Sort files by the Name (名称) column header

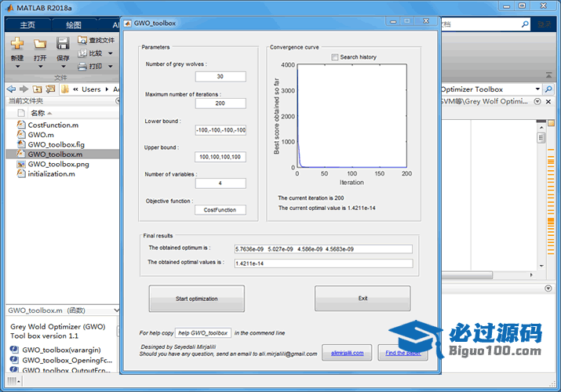pyautogui.click(x=38, y=113)
